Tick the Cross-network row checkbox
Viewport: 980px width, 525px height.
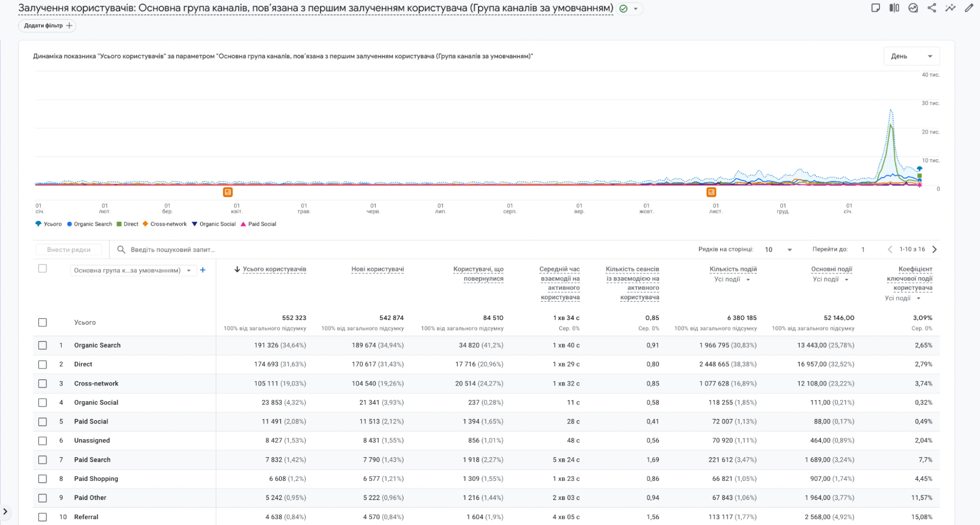[43, 384]
